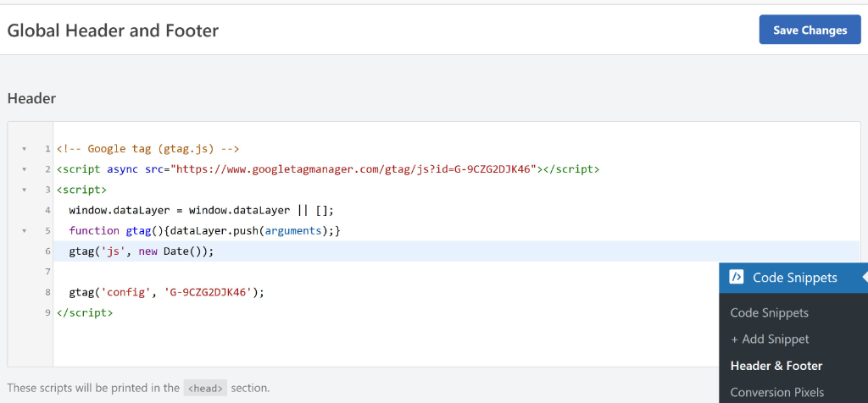Collapse fold arrow on code line 3
Screen dimensions: 868x403
tap(24, 190)
